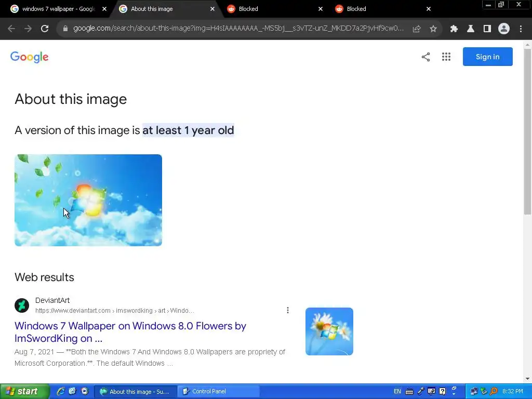Image resolution: width=532 pixels, height=399 pixels.
Task: Open the Google apps grid
Action: pyautogui.click(x=446, y=57)
